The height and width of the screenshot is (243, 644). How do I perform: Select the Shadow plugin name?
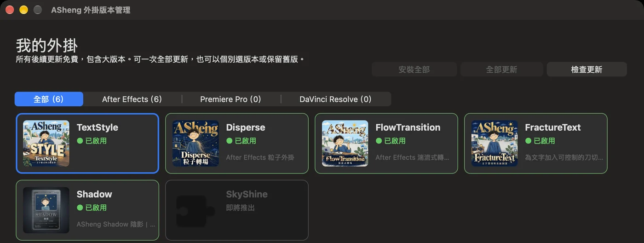(94, 194)
